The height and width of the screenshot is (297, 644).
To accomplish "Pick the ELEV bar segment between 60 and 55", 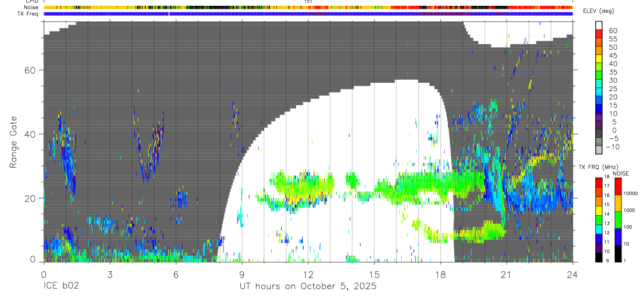I will click(x=599, y=33).
